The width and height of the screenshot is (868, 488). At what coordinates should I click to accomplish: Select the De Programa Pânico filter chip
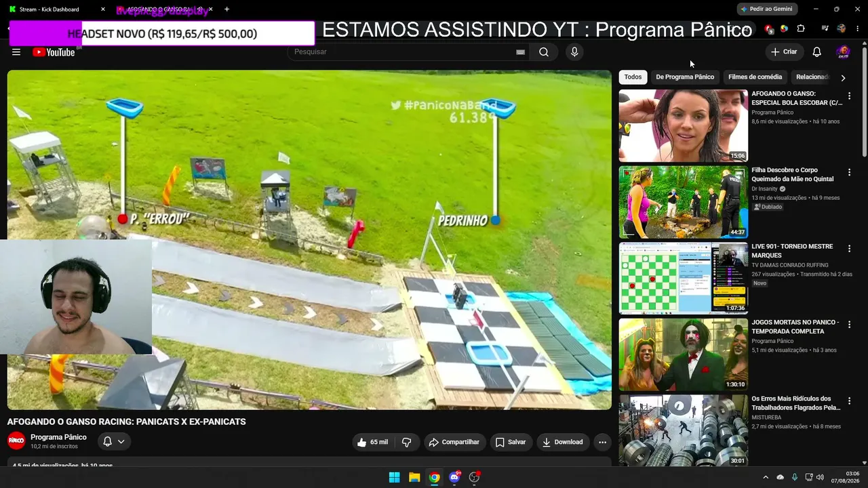point(685,77)
